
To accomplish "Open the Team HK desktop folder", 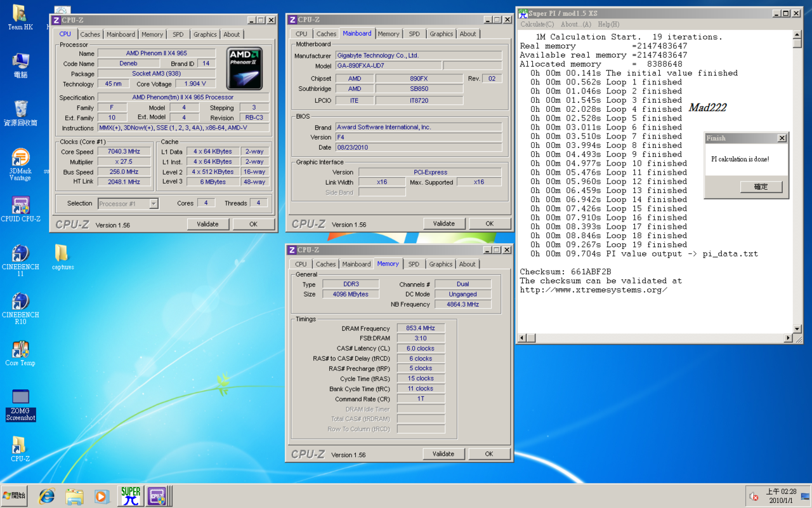I will tap(20, 17).
